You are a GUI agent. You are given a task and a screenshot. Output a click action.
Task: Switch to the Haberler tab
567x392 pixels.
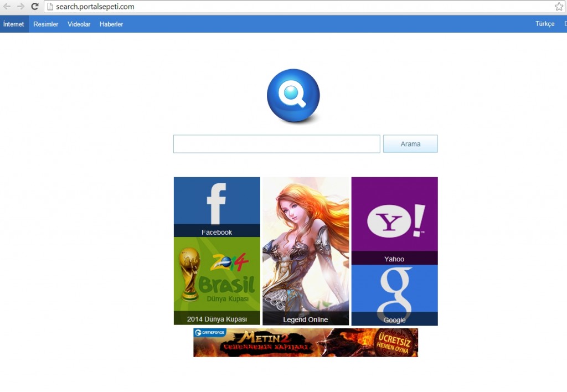pos(111,24)
